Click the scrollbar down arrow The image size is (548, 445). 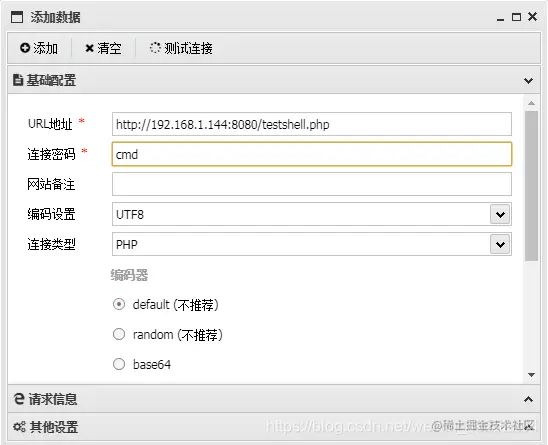pos(531,375)
